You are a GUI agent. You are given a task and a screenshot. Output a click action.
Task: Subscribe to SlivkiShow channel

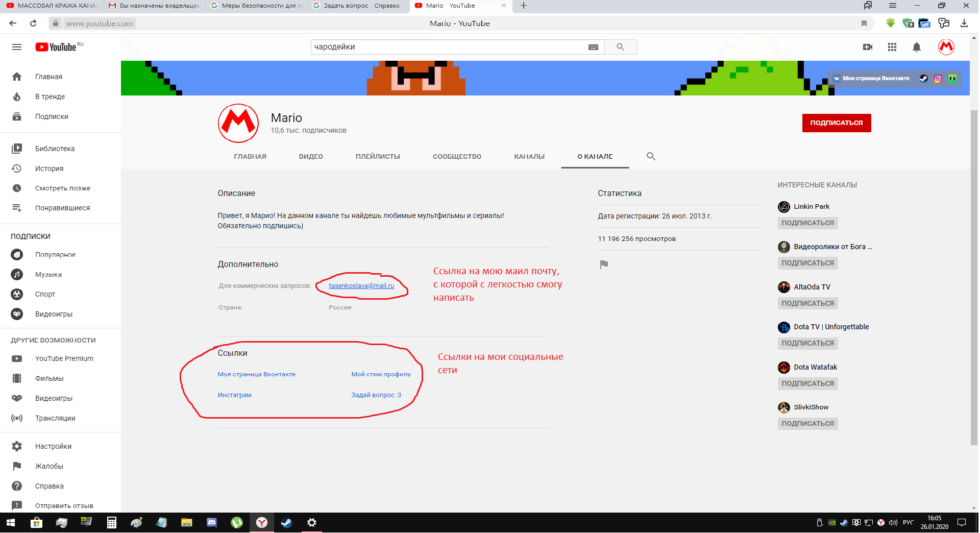[x=808, y=424]
